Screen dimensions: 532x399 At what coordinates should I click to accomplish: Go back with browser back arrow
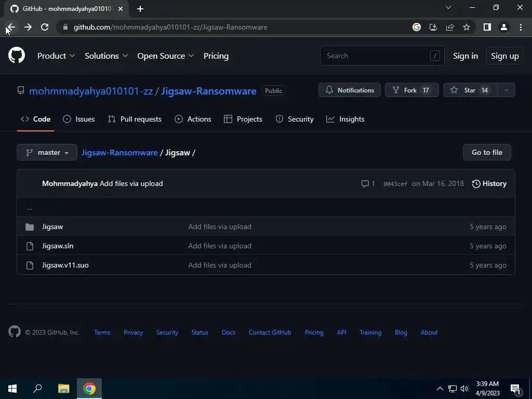click(11, 27)
